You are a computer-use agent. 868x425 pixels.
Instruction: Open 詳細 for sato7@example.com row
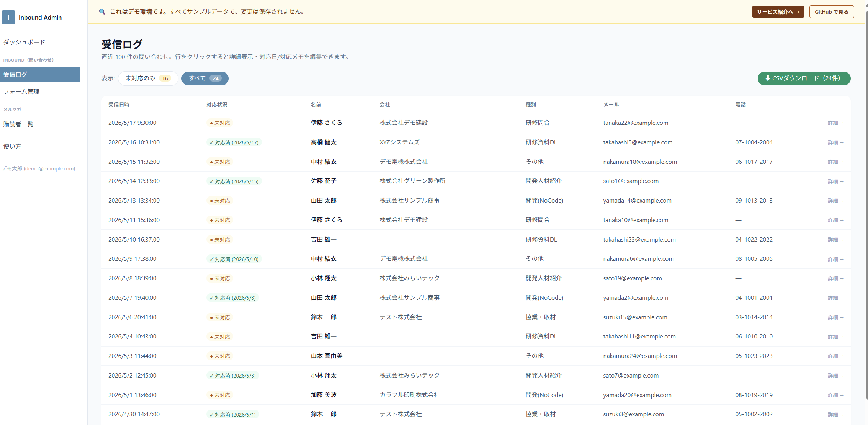click(x=835, y=376)
